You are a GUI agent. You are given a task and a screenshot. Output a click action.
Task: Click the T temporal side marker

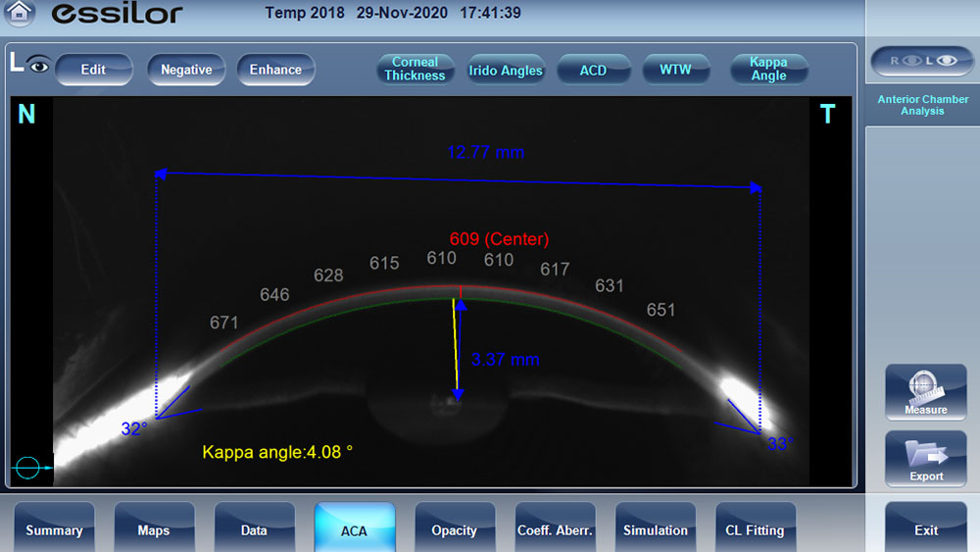point(827,115)
